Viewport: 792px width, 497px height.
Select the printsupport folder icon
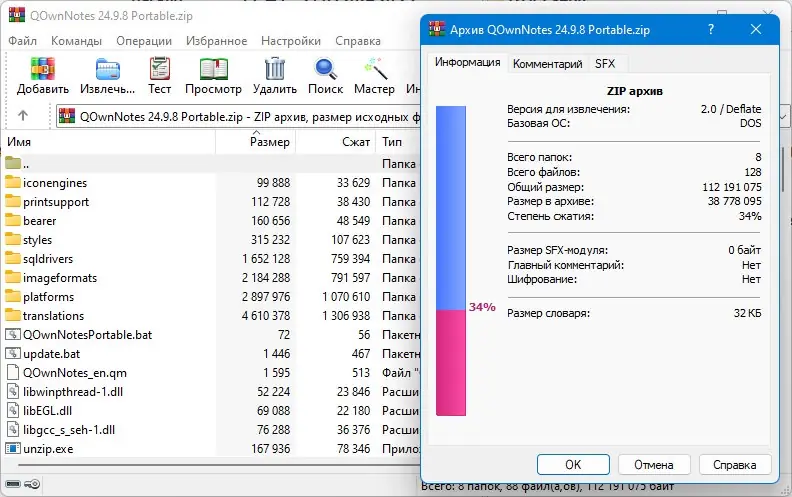(x=13, y=201)
